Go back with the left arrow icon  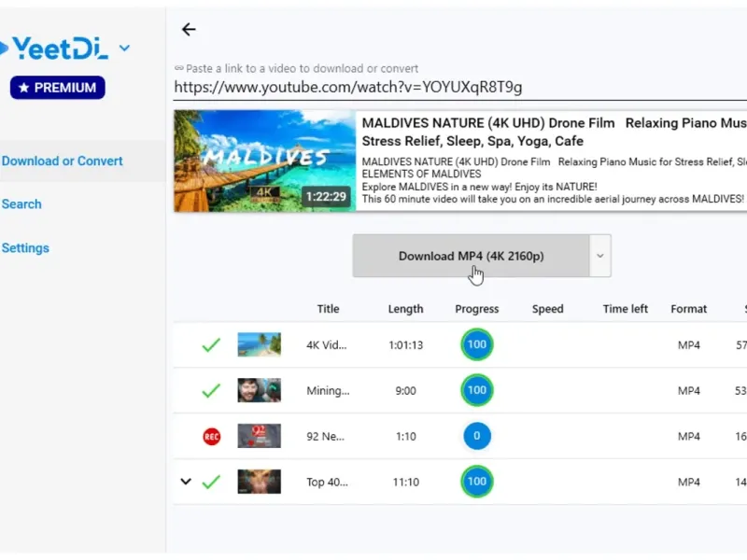[189, 30]
